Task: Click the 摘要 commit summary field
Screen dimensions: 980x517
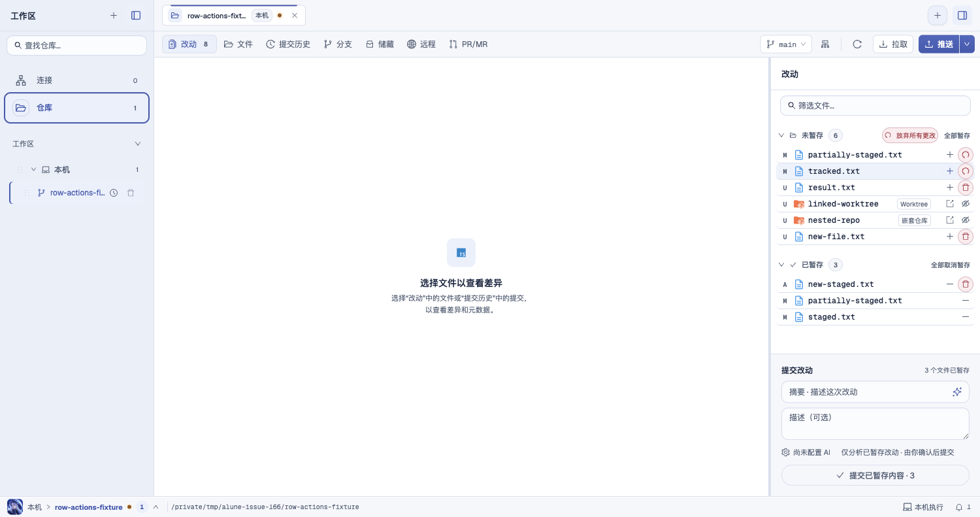Action: 875,392
